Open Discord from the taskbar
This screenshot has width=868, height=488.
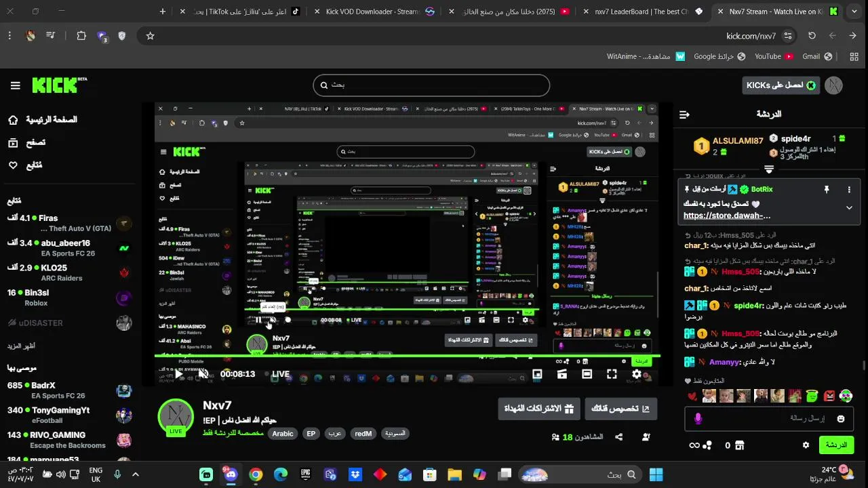point(231,474)
